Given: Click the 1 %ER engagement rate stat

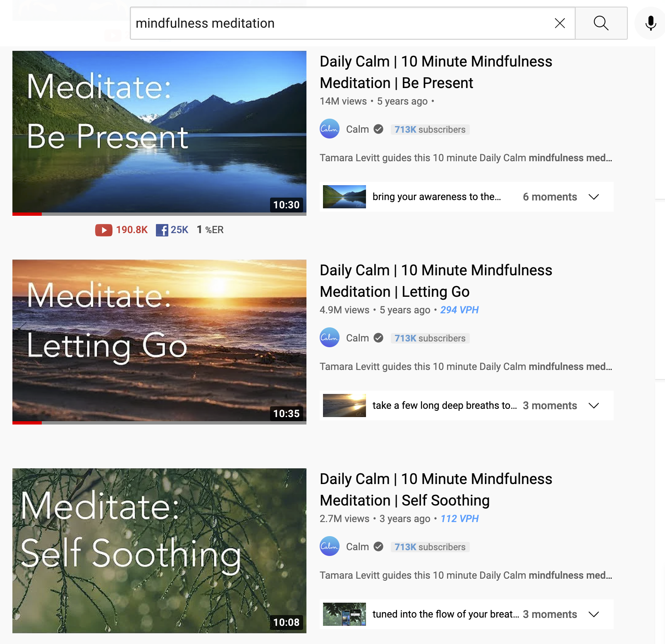Looking at the screenshot, I should click(210, 230).
